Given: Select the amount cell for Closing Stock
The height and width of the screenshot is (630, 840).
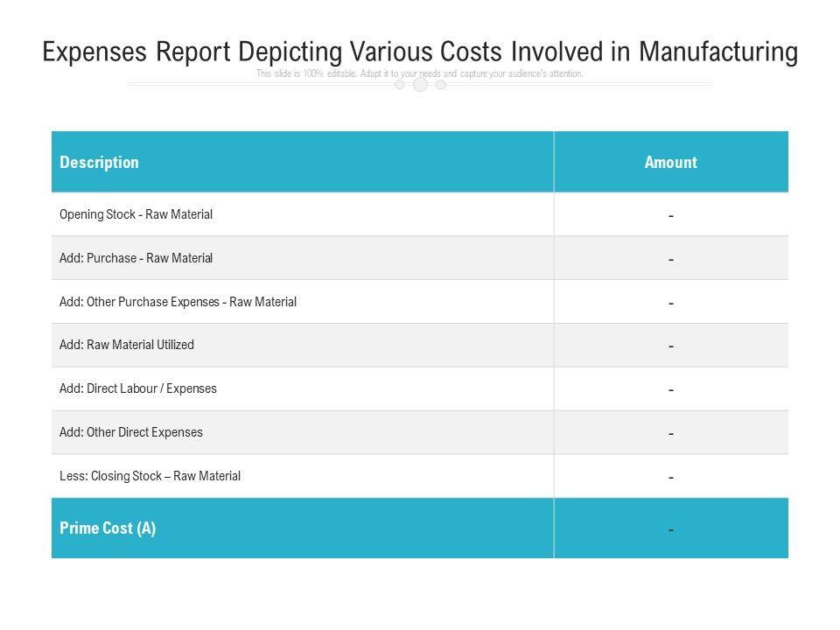Looking at the screenshot, I should pos(670,477).
